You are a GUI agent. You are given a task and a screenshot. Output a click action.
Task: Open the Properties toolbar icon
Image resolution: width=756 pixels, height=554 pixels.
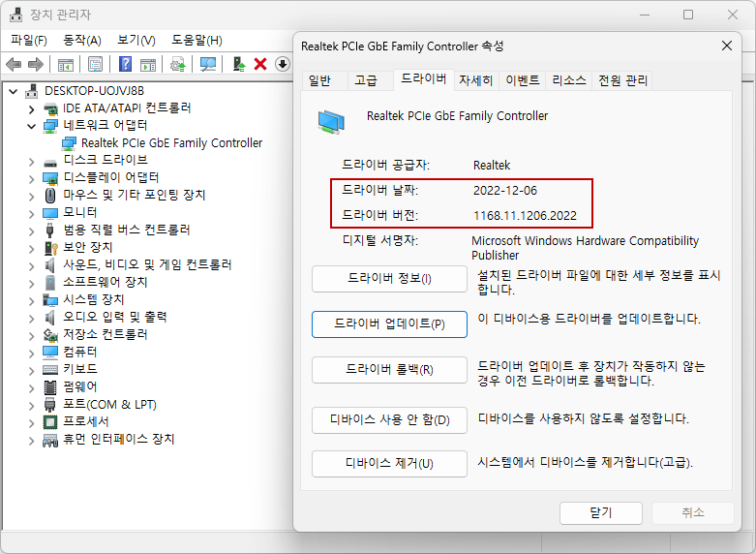[x=96, y=64]
